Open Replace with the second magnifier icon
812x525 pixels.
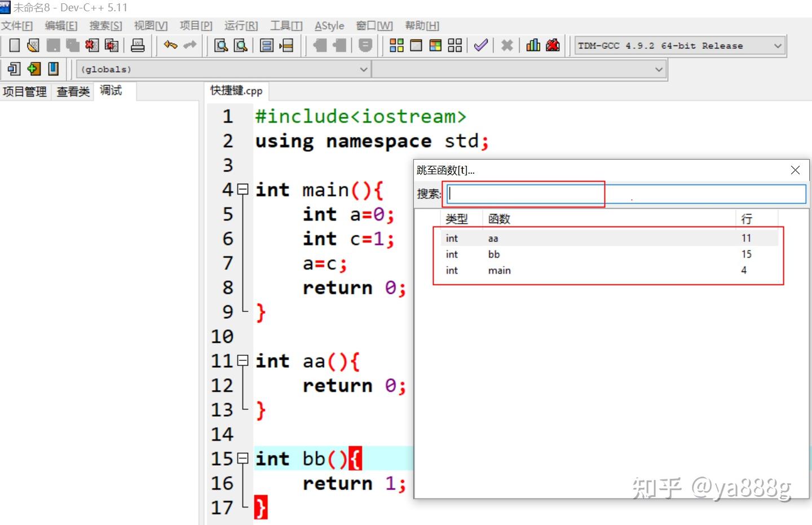tap(241, 45)
